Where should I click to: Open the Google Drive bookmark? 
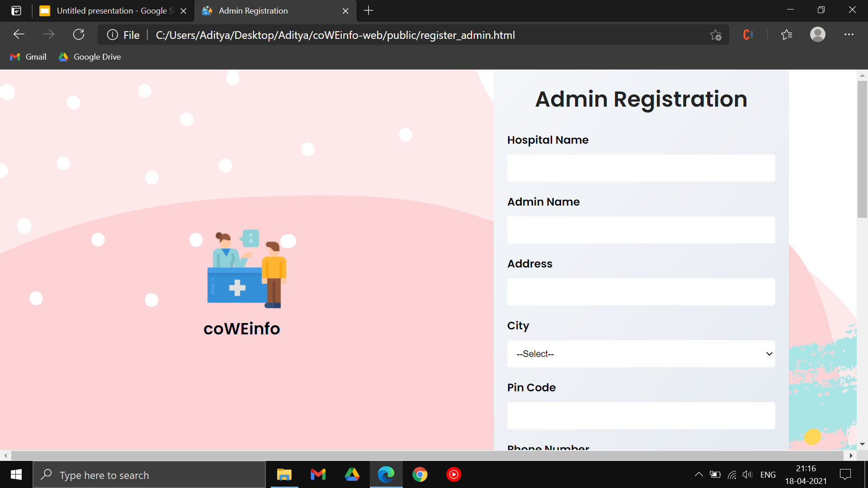90,57
